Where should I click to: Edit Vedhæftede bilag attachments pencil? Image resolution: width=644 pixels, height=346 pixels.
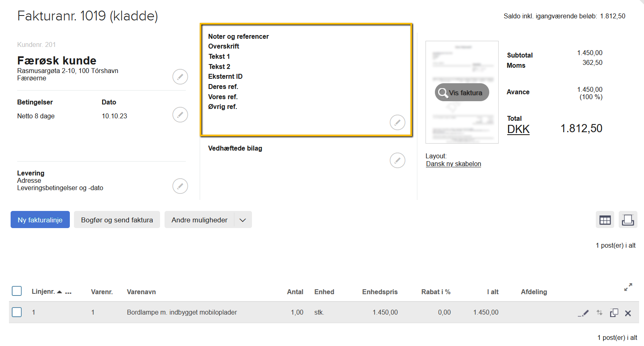397,160
